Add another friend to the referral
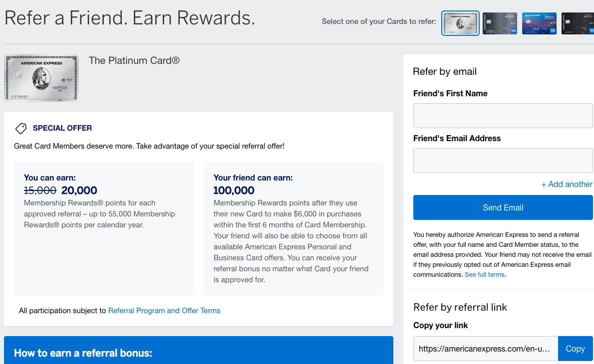594x364 pixels. click(x=567, y=184)
